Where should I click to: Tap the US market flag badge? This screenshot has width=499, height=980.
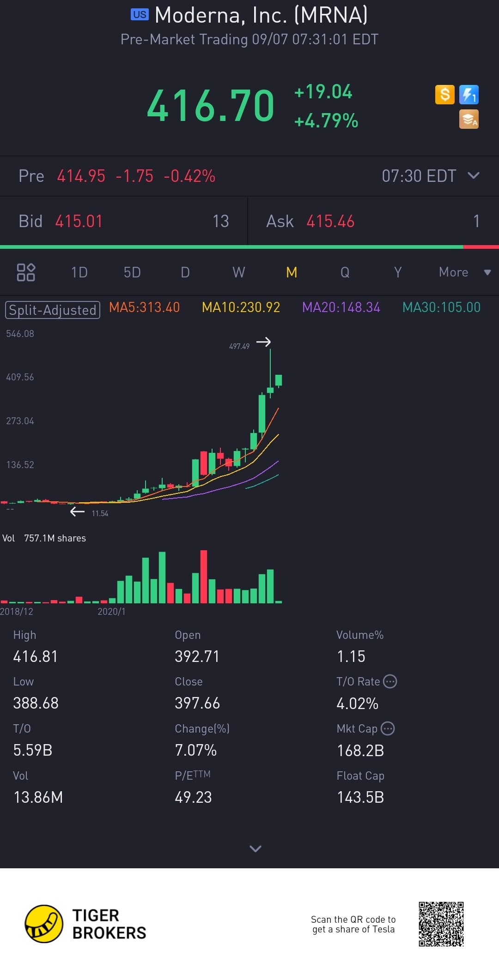point(140,15)
